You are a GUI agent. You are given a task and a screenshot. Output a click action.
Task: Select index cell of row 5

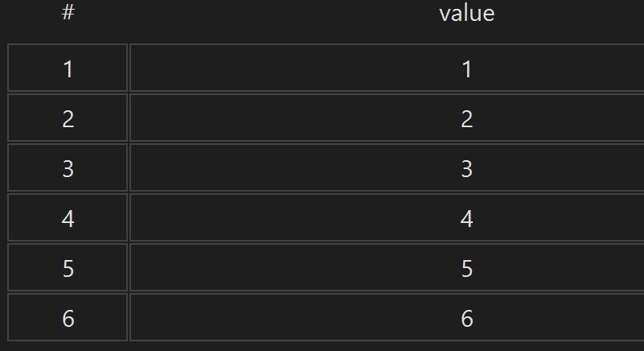(68, 267)
